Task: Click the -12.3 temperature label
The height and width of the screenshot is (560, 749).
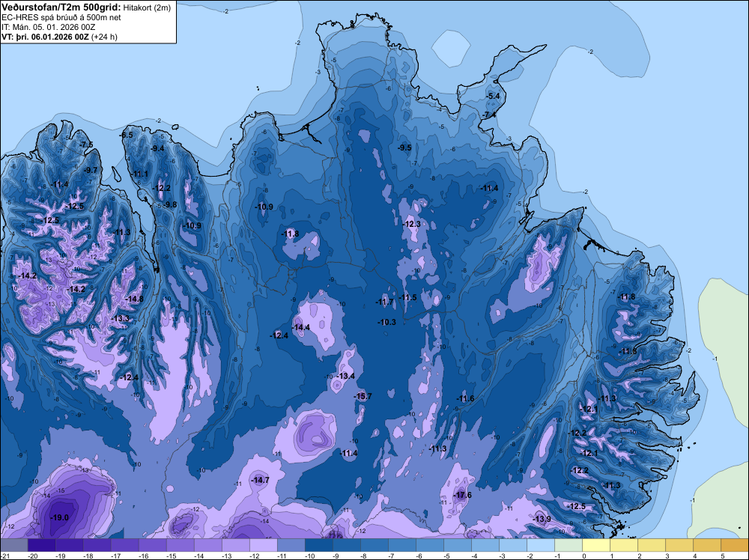Action: coord(412,224)
